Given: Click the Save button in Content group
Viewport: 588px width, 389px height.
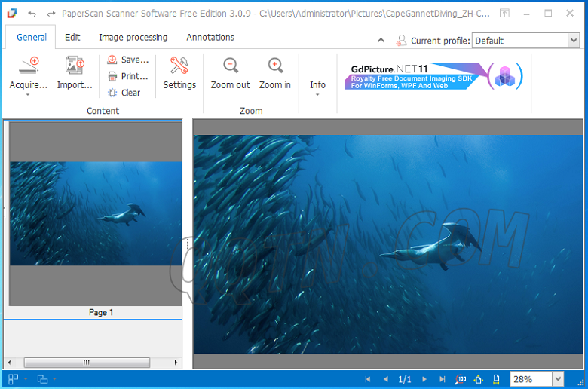Looking at the screenshot, I should (x=127, y=60).
